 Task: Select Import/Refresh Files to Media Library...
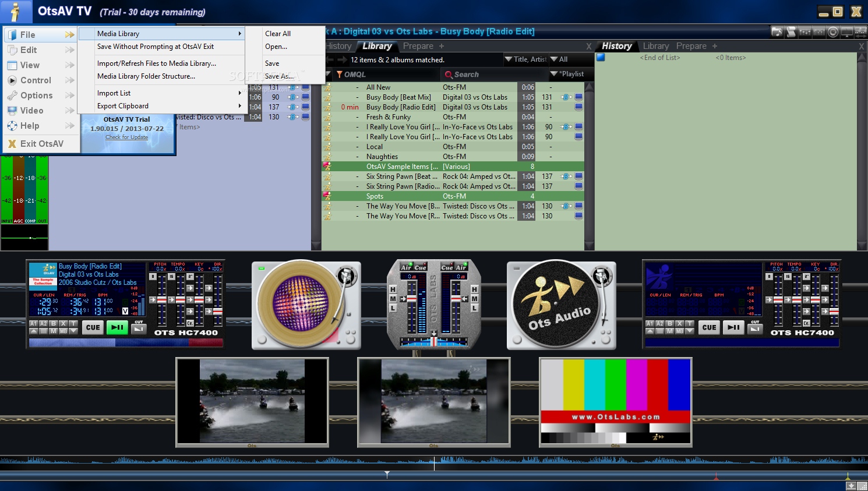(x=157, y=63)
